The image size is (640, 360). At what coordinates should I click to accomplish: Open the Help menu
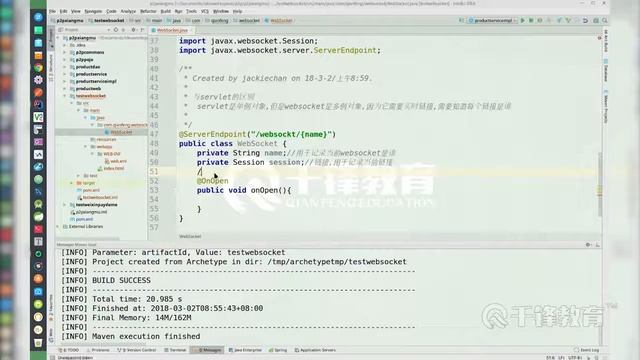coord(238,11)
